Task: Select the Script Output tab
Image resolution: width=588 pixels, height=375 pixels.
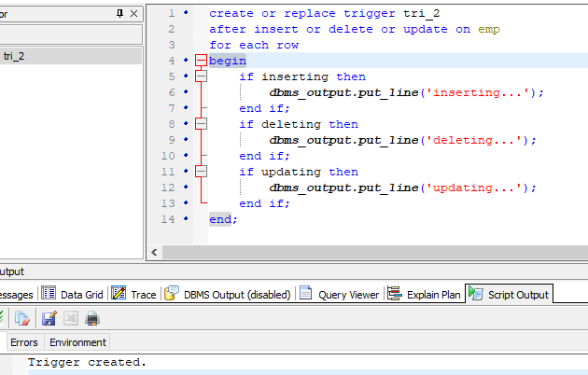Action: pyautogui.click(x=509, y=294)
